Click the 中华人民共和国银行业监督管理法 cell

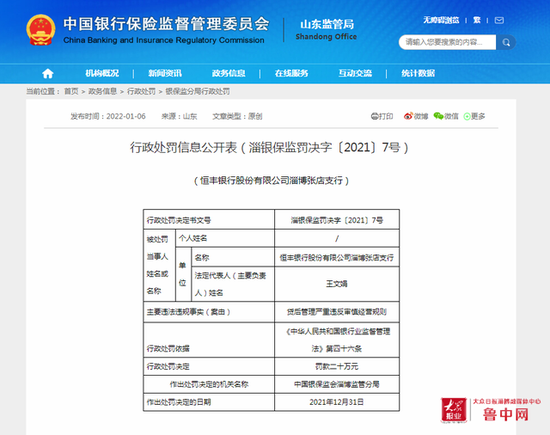(337, 340)
